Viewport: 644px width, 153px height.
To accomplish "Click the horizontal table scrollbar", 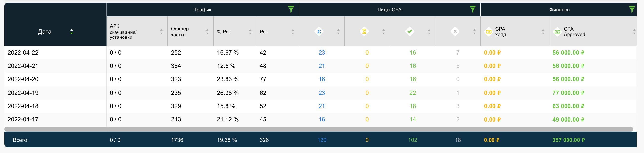I will pyautogui.click(x=319, y=129).
